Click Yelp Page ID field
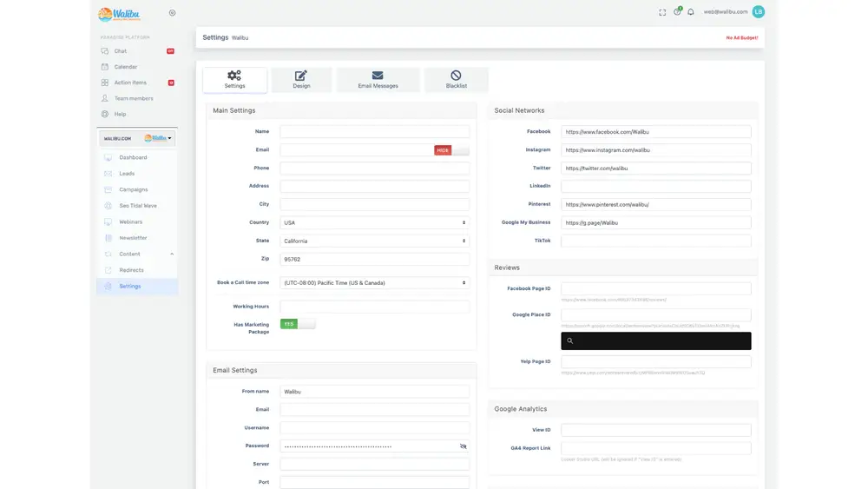 (656, 361)
